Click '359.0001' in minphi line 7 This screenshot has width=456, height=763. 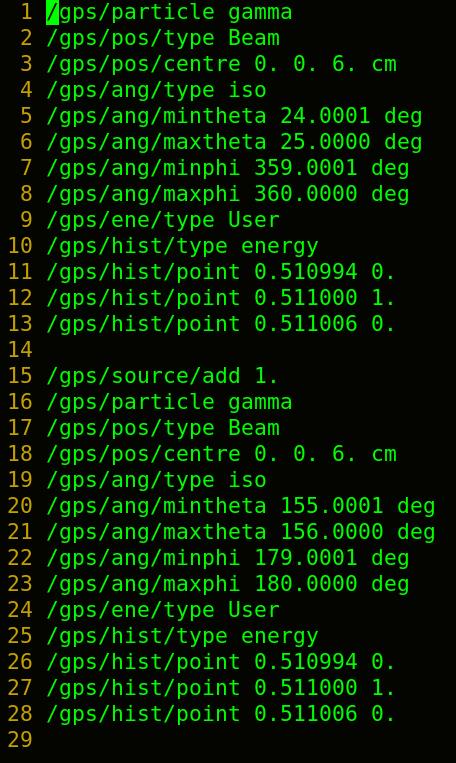[x=306, y=168]
